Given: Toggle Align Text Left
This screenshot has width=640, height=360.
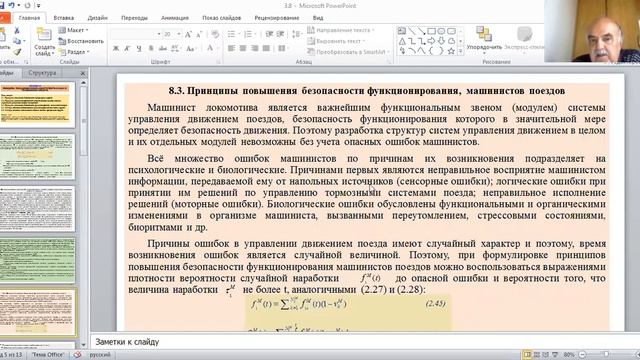Looking at the screenshot, I should pyautogui.click(x=231, y=49).
